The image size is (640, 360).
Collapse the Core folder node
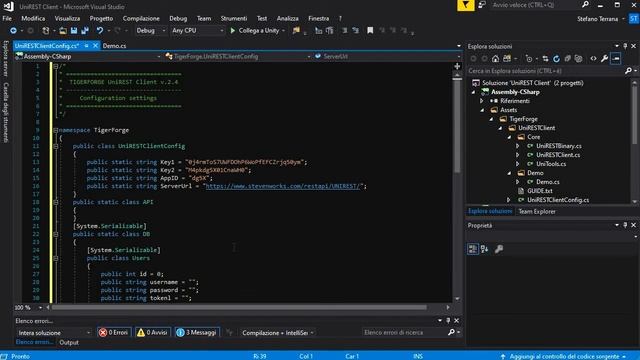point(509,137)
